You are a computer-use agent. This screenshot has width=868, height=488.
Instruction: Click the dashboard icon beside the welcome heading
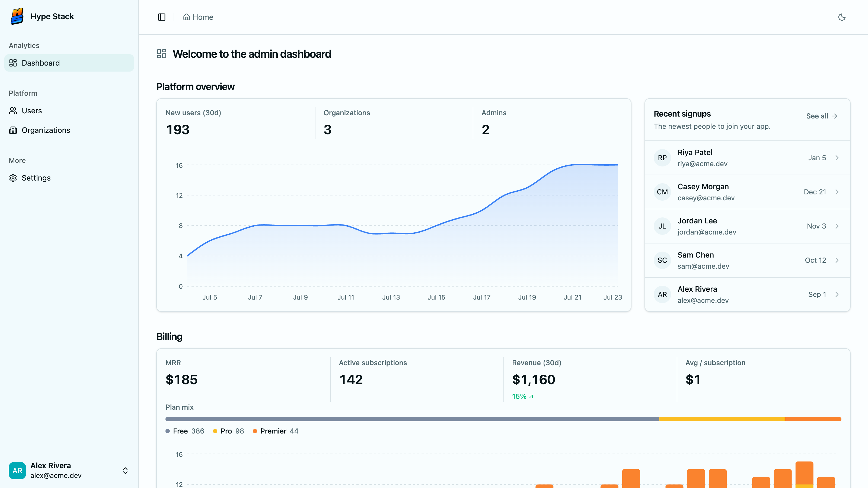click(x=162, y=54)
